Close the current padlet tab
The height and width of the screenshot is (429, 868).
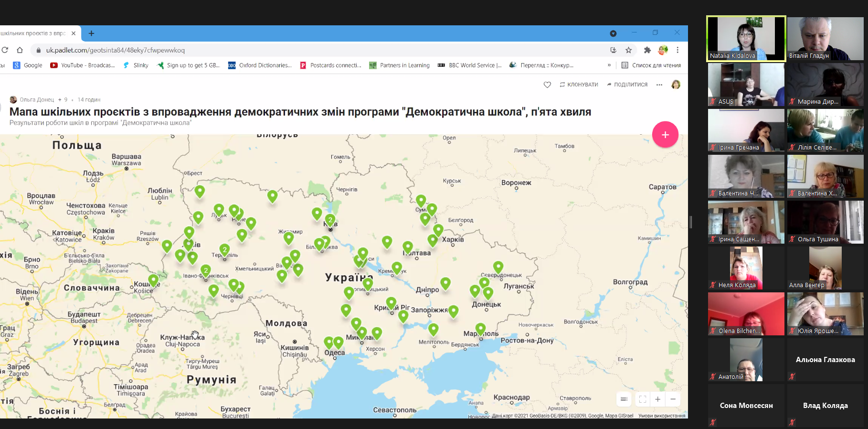pos(74,33)
